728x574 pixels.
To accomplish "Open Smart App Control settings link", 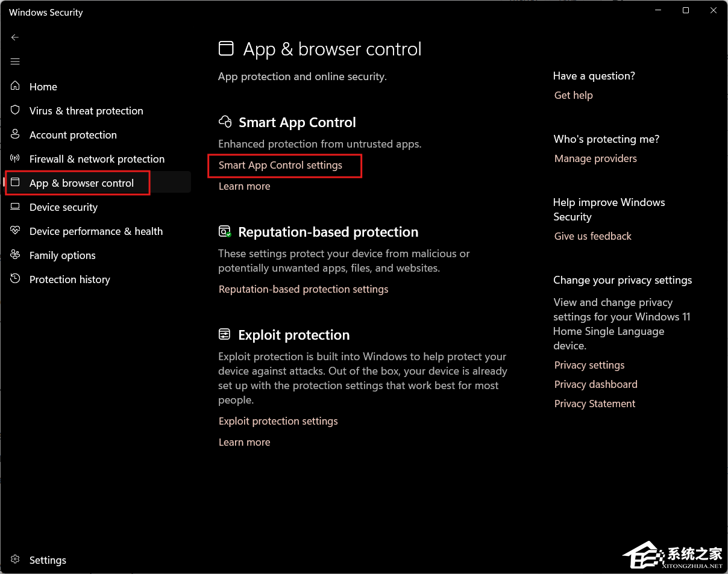I will tap(280, 165).
